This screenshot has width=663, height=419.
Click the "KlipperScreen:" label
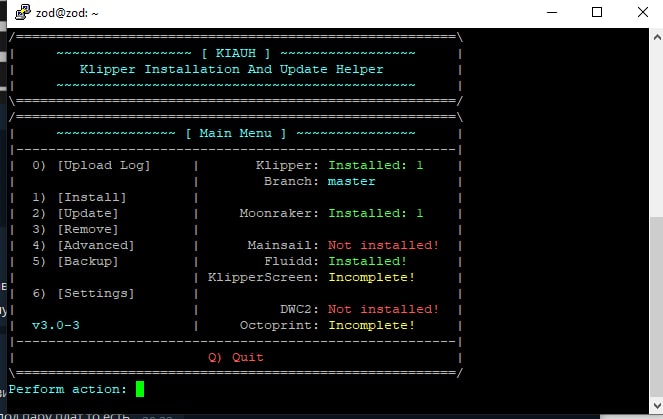263,277
